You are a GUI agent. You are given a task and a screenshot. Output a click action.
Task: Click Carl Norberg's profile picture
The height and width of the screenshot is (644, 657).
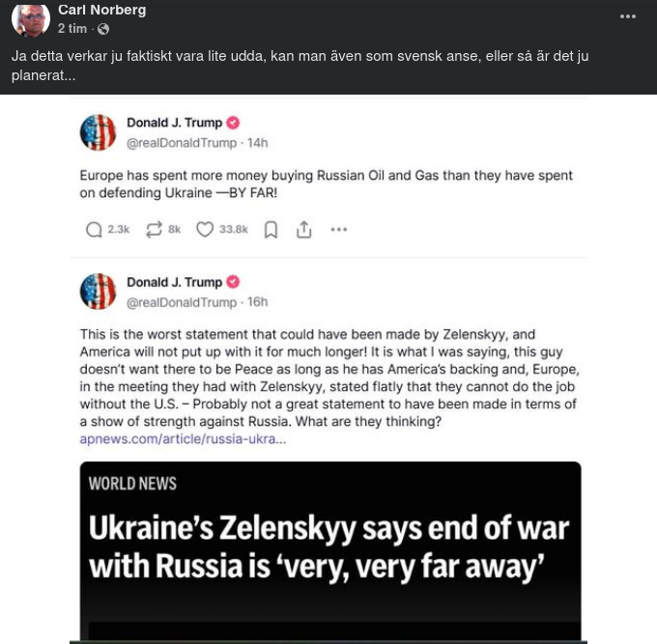pos(31,18)
